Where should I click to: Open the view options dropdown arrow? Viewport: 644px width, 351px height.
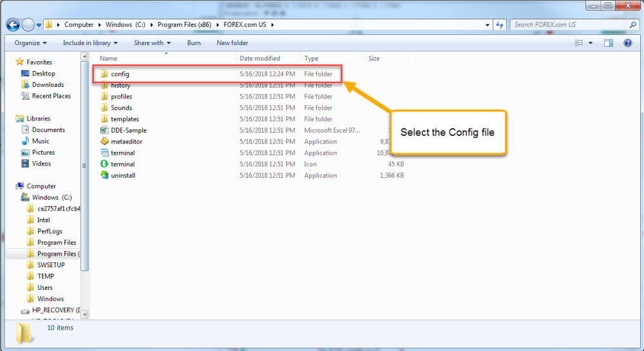click(591, 43)
